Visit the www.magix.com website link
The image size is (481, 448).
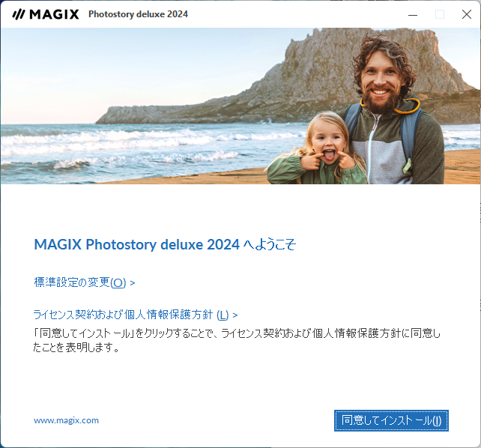pyautogui.click(x=66, y=420)
